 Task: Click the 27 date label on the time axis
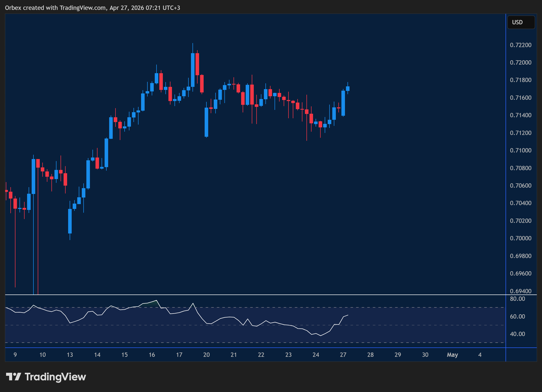[343, 355]
